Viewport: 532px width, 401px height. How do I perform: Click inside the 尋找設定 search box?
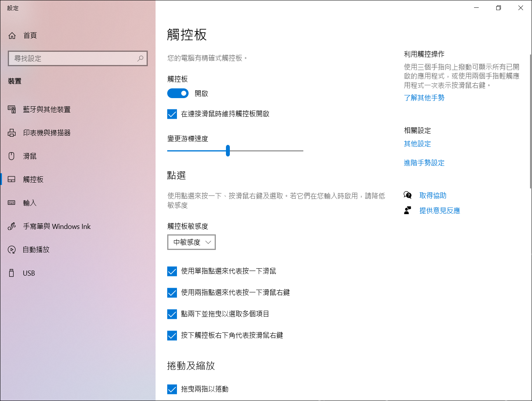point(78,58)
